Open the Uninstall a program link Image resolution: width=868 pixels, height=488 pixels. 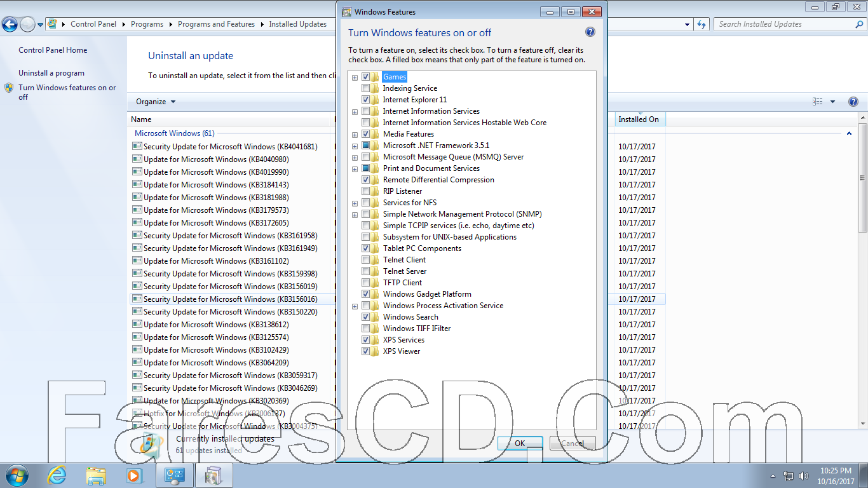tap(51, 73)
